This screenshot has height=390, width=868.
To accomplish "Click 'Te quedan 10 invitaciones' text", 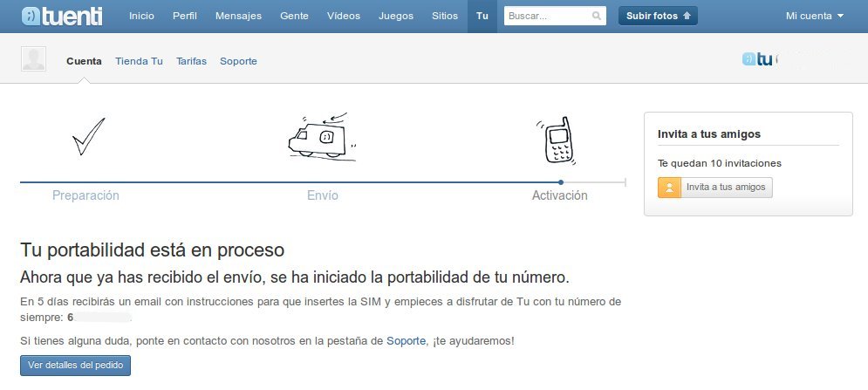I will [x=720, y=163].
